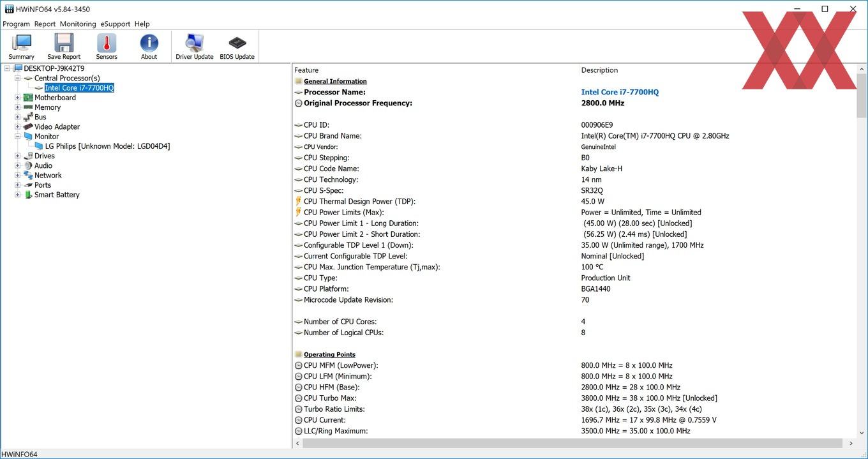Select the Ports tree icon
868x459 pixels.
tap(28, 185)
